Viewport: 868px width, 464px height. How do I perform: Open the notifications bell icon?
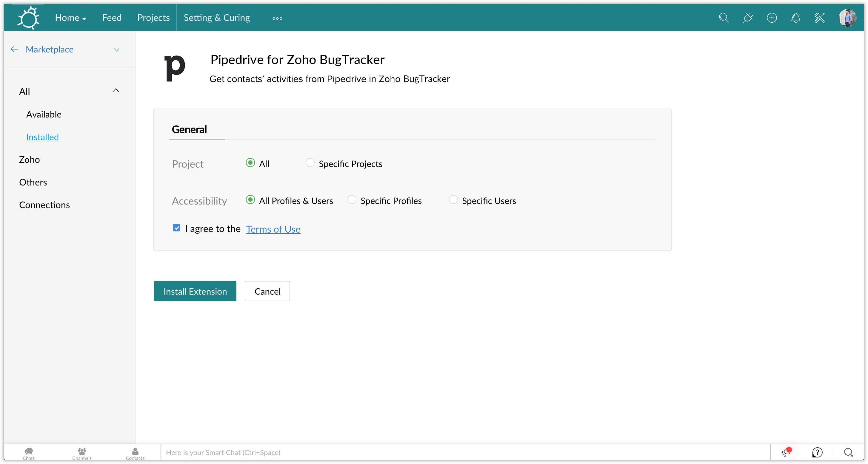click(795, 18)
